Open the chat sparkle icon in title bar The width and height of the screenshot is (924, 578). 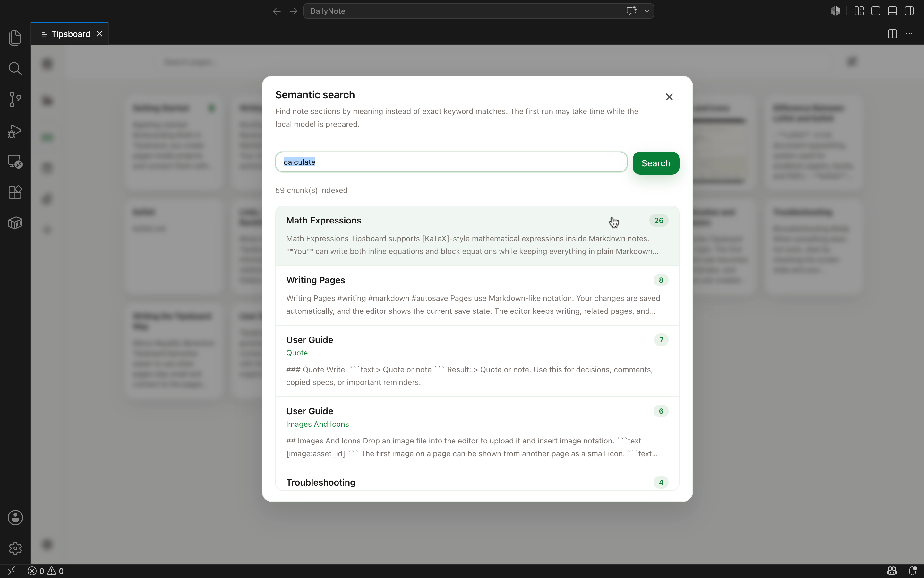tap(631, 11)
